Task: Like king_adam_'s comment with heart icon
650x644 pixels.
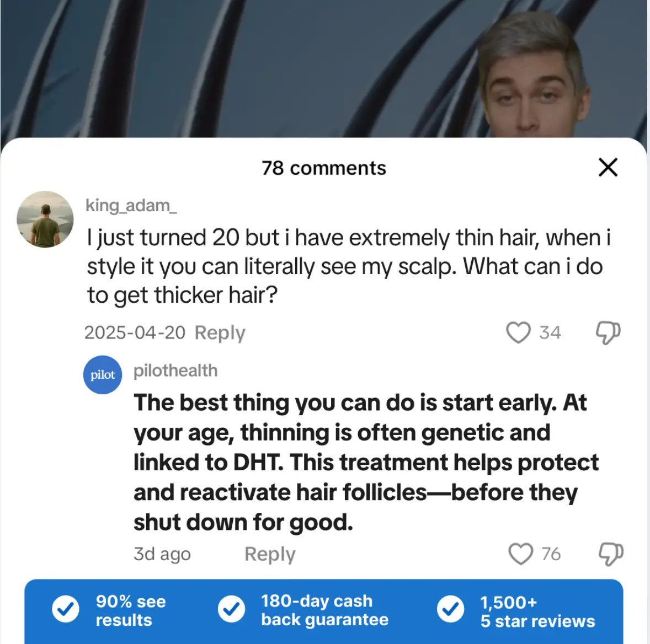Action: click(x=518, y=332)
